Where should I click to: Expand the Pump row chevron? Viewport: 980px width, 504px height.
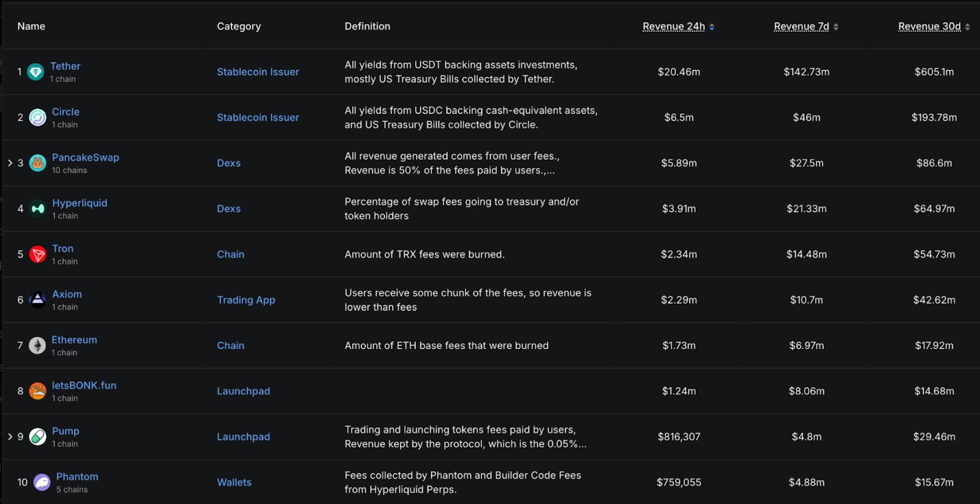click(x=10, y=437)
